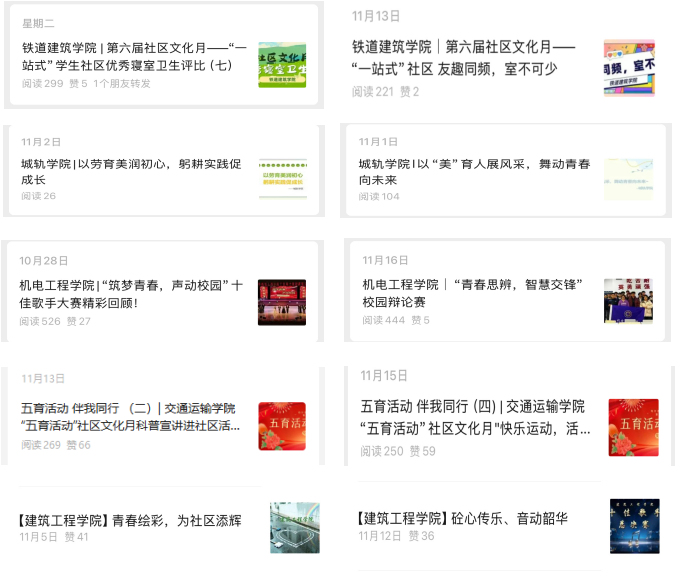The height and width of the screenshot is (582, 682).
Task: Click dark thumbnail beside 砼心传乐、音动韶华 article
Action: 634,526
